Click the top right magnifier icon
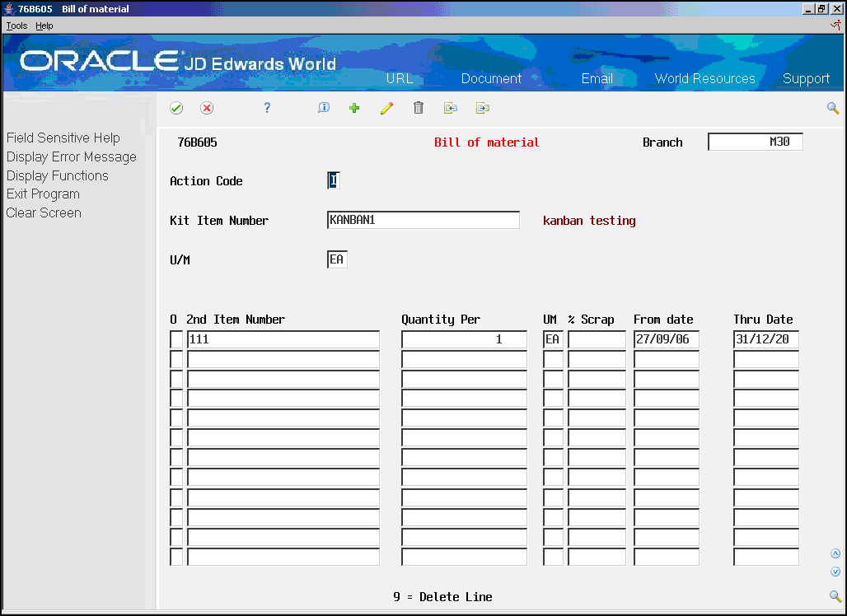The image size is (847, 616). 833,109
